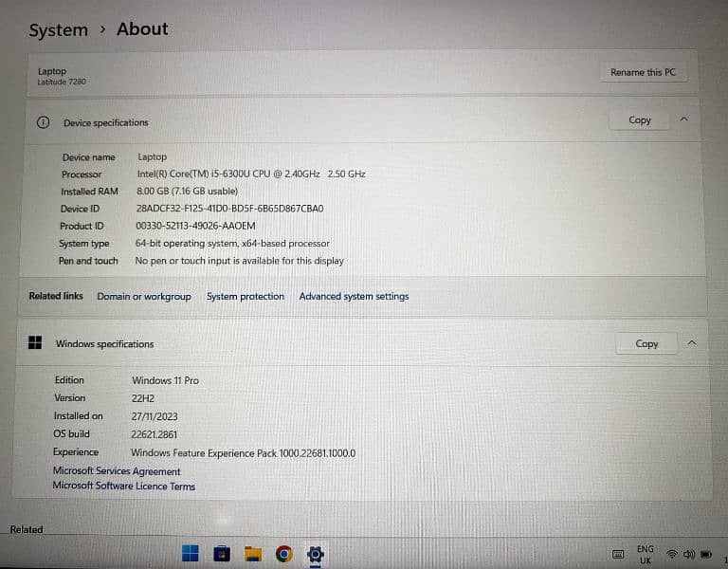Collapse the Device specifications section

(683, 120)
